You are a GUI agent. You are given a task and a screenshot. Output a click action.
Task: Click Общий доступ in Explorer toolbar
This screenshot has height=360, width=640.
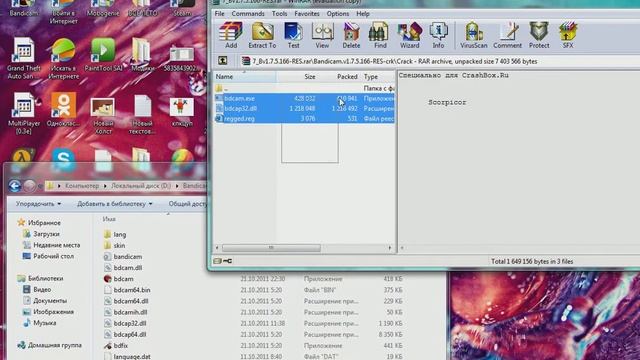tap(187, 204)
